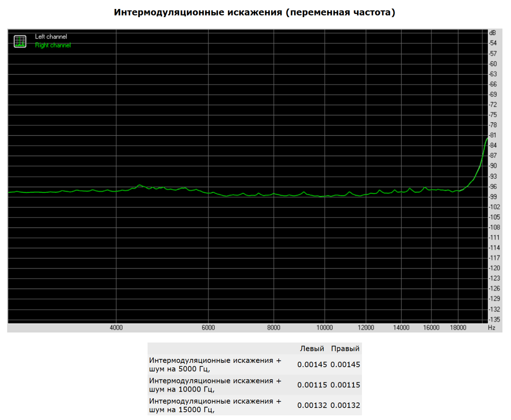511x420 pixels.
Task: Click the 4000 frequency axis tick label
Action: pos(116,328)
